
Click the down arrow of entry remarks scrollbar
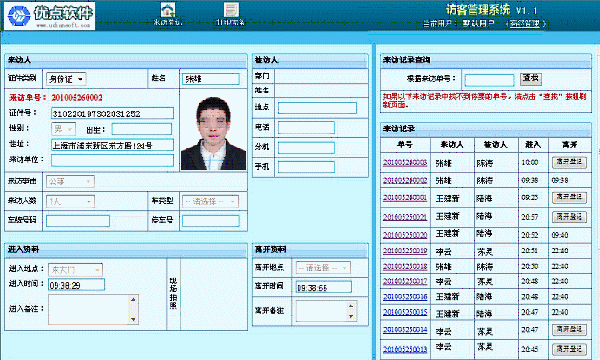coord(133,319)
